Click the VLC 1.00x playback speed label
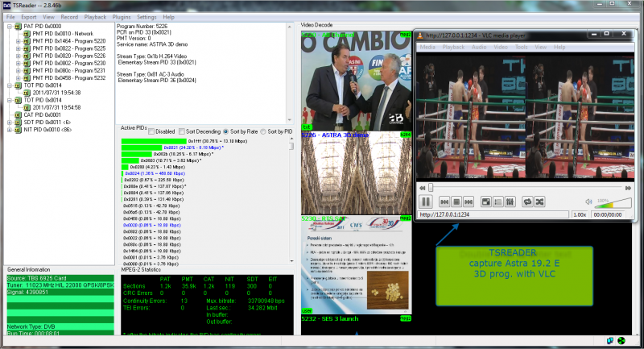 pos(580,214)
